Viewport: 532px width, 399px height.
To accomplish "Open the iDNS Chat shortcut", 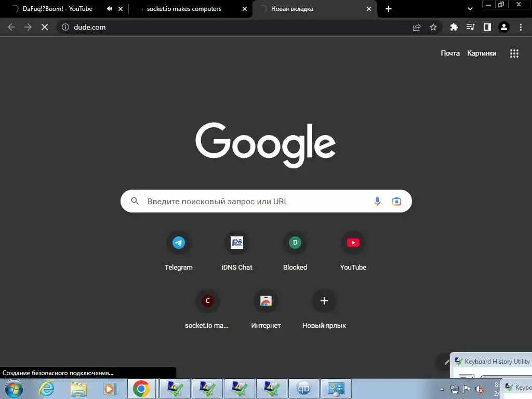I will point(237,251).
